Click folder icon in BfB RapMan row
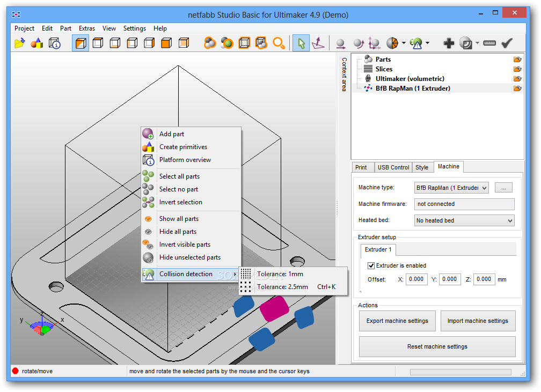 (517, 88)
